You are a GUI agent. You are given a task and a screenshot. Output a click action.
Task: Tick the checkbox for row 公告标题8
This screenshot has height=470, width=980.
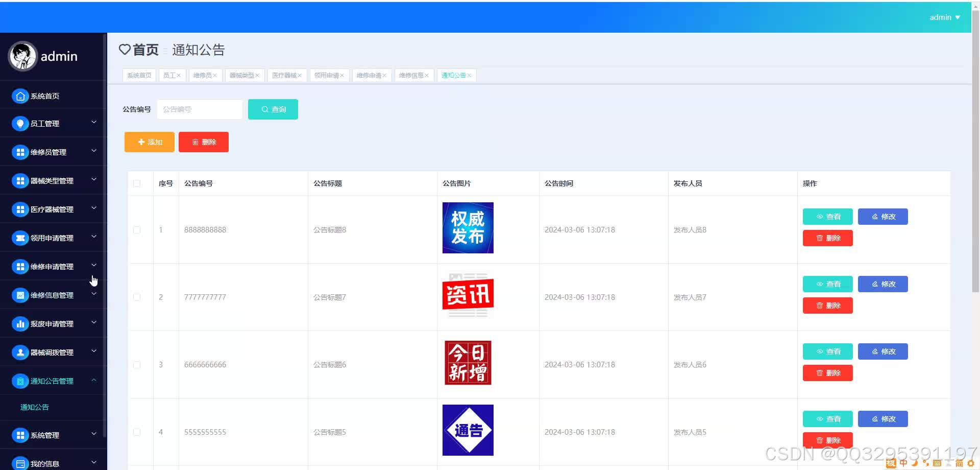click(136, 229)
